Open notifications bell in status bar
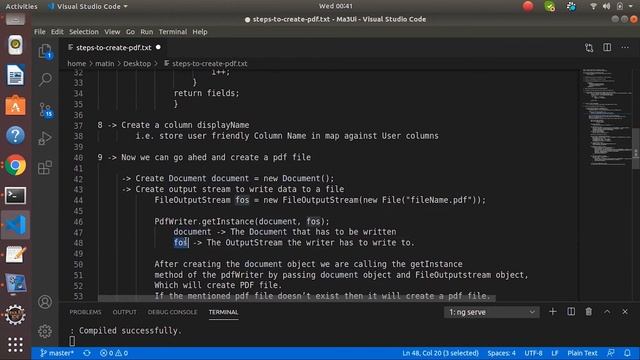The image size is (640, 360). (x=627, y=353)
